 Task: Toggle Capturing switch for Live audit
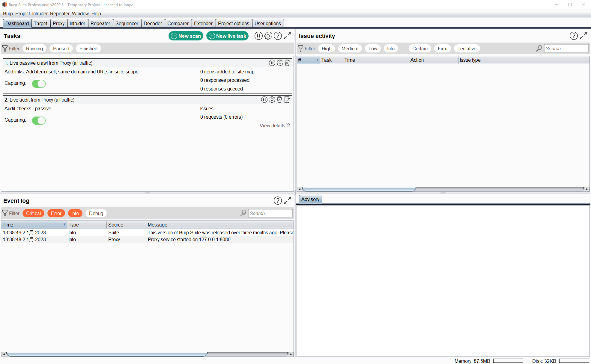click(39, 120)
